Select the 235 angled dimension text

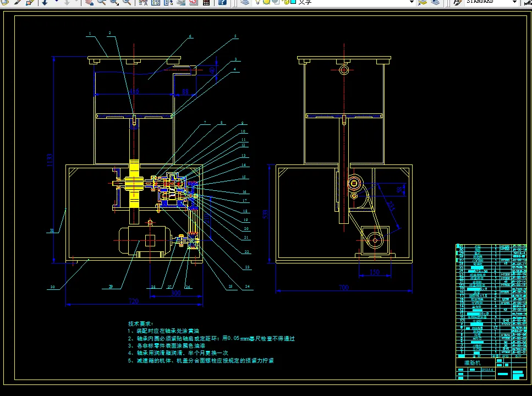(x=391, y=206)
